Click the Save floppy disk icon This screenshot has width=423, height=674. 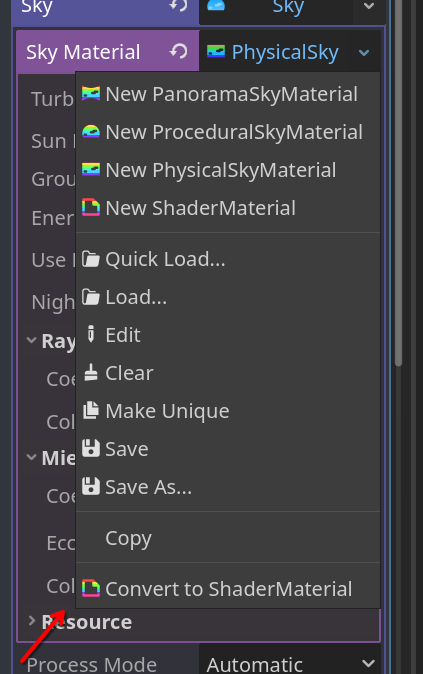[x=91, y=448]
